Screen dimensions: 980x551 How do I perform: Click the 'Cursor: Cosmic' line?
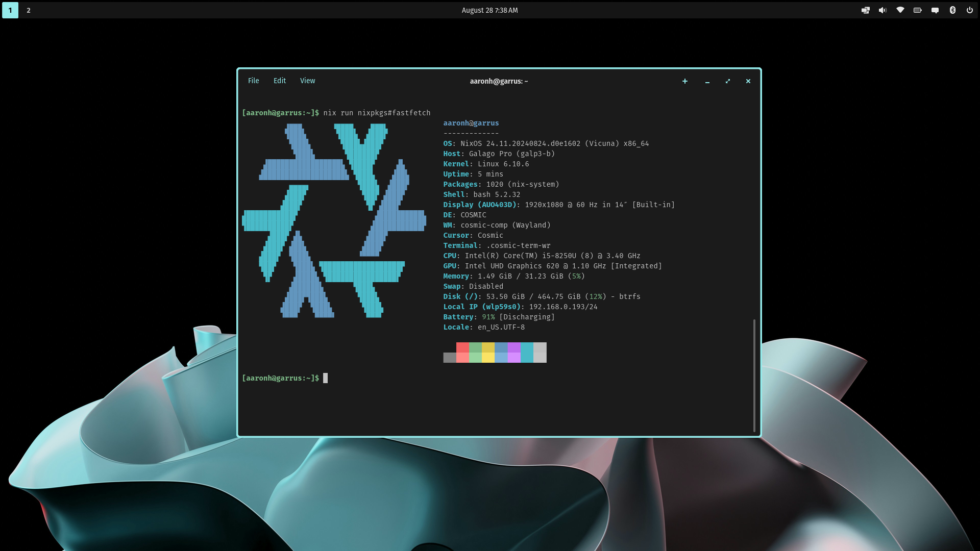[x=473, y=235]
